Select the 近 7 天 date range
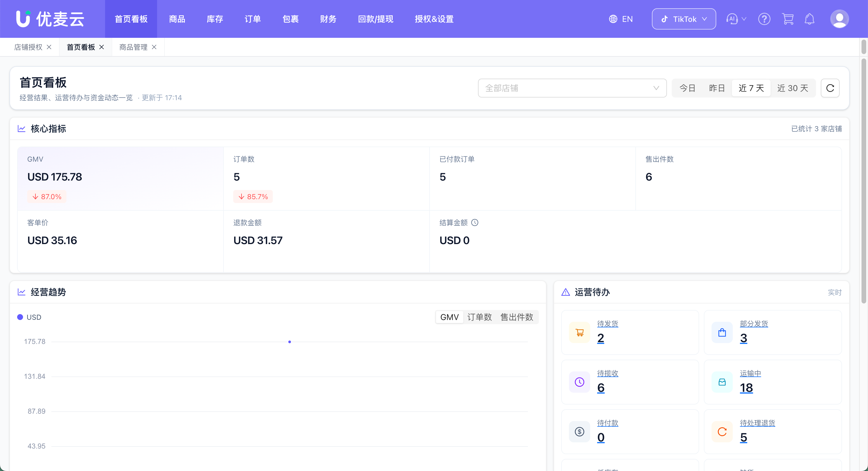The width and height of the screenshot is (868, 471). click(x=751, y=88)
